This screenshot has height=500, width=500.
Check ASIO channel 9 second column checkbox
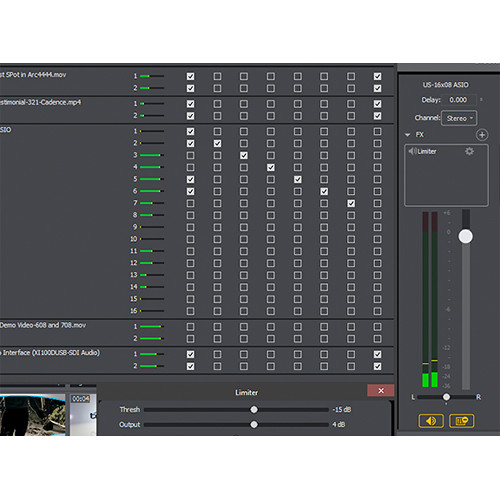pyautogui.click(x=217, y=227)
